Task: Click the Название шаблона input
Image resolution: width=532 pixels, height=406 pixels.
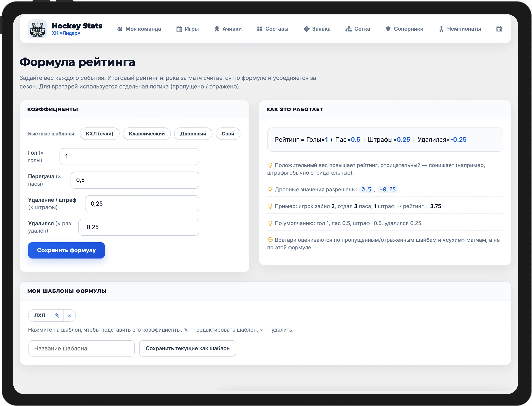Action: [x=81, y=348]
